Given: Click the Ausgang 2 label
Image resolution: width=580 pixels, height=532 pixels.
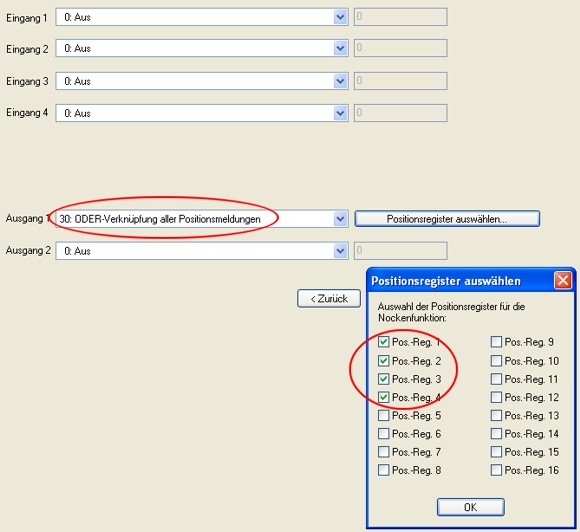Looking at the screenshot, I should (x=28, y=250).
